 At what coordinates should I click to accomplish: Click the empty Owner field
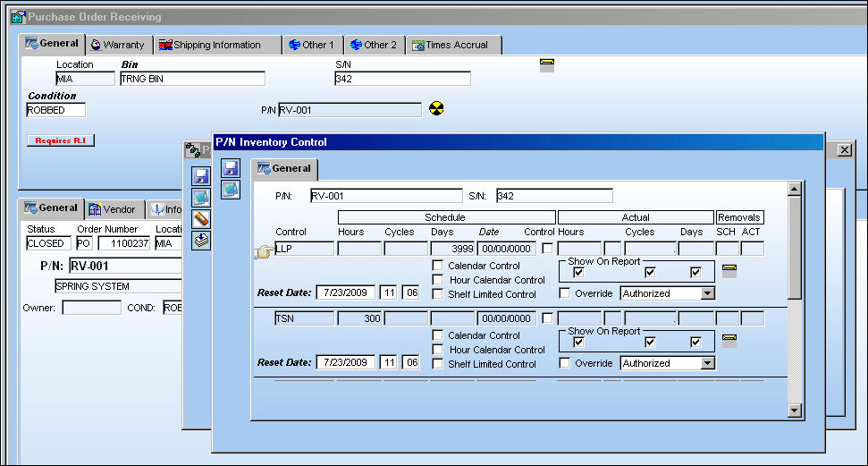click(x=91, y=308)
